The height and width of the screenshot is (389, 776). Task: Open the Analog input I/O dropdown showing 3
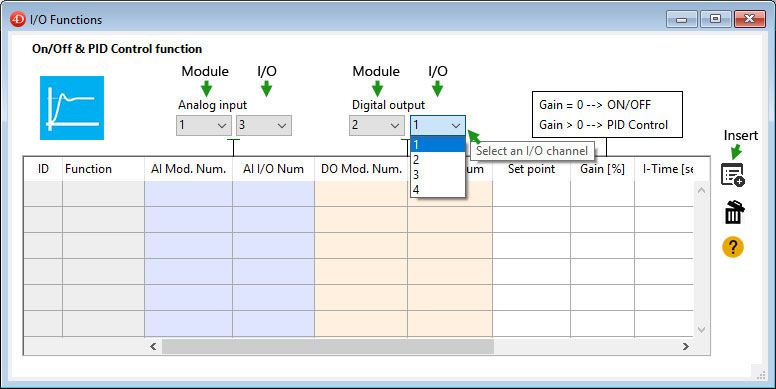[x=264, y=125]
